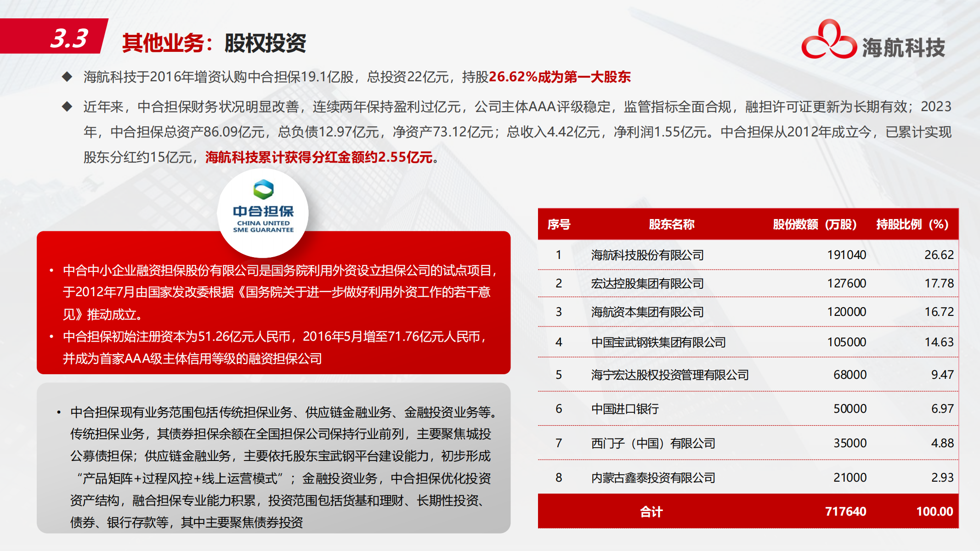Click the percentage value 2.93

[942, 478]
